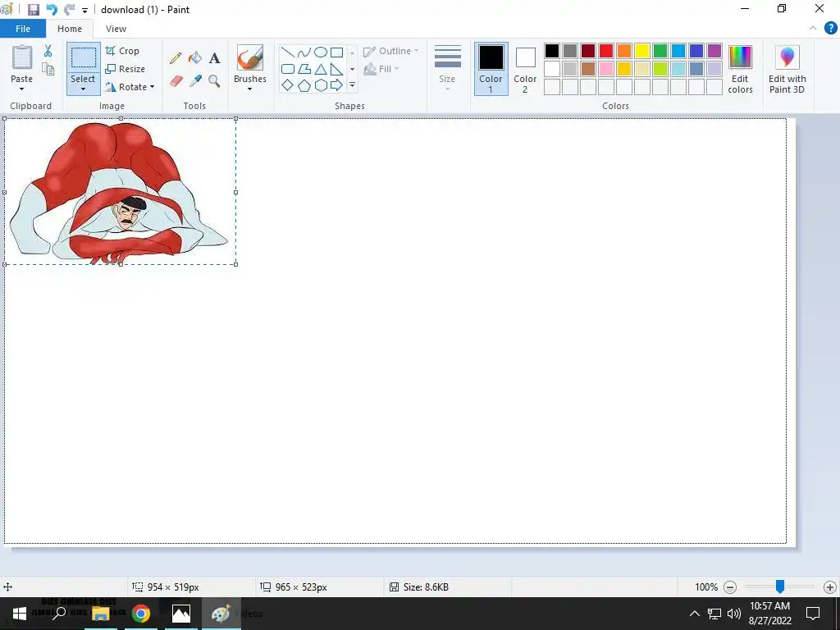Choose the Pentagon shape
840x630 pixels.
click(x=304, y=85)
